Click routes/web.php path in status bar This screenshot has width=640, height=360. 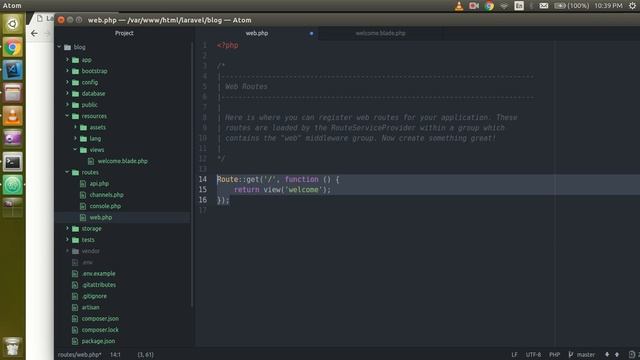pos(80,354)
